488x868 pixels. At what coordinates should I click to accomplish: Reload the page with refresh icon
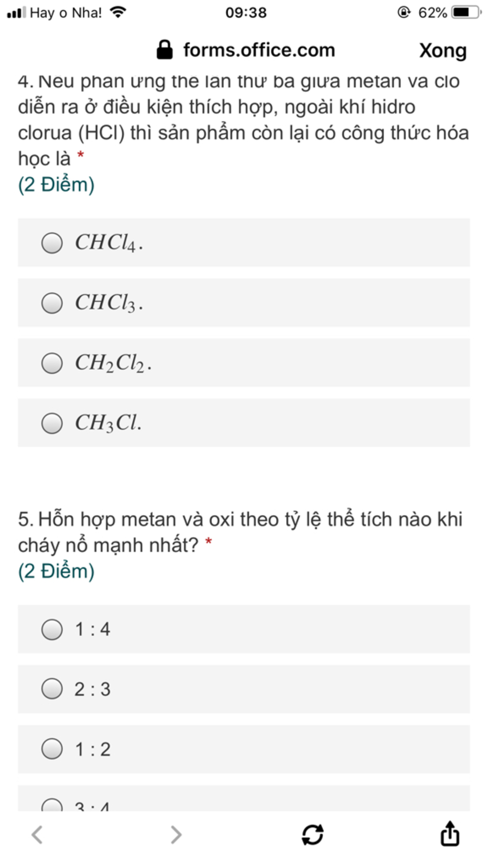tap(313, 835)
